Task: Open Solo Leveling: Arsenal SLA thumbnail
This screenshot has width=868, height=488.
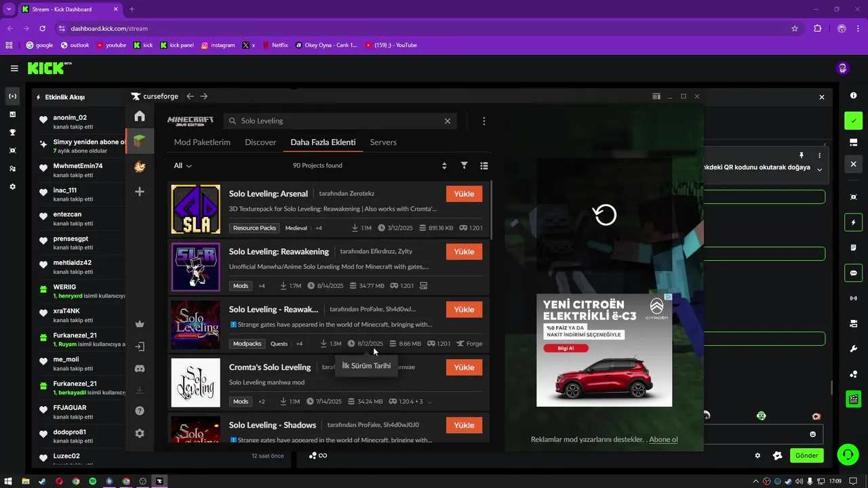Action: click(195, 209)
